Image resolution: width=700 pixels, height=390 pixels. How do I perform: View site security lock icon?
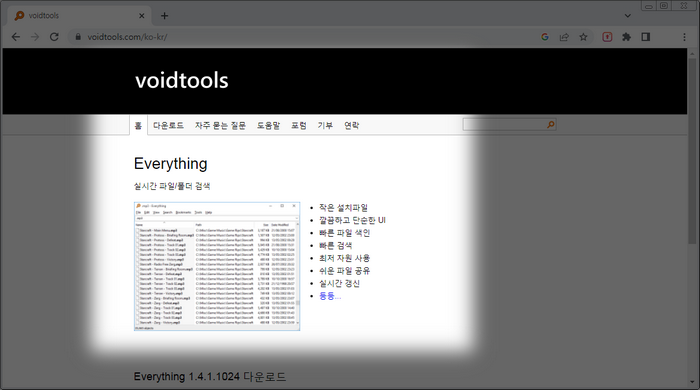pos(78,37)
